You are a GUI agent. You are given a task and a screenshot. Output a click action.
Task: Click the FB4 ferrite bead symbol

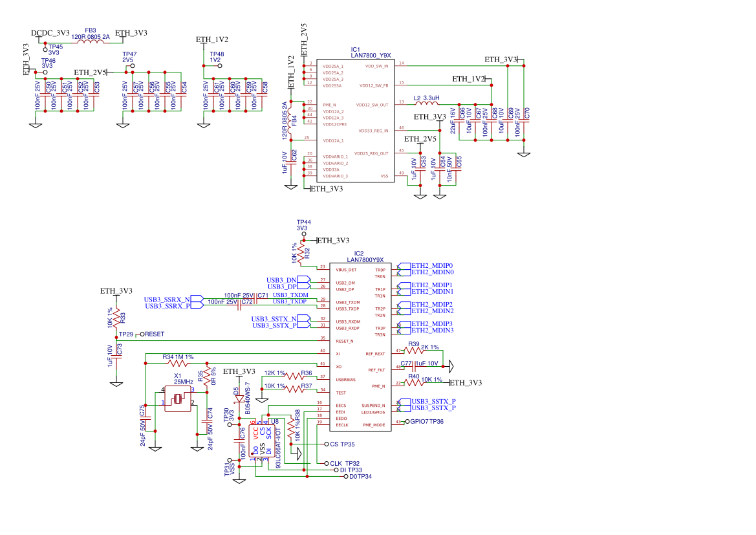[291, 121]
